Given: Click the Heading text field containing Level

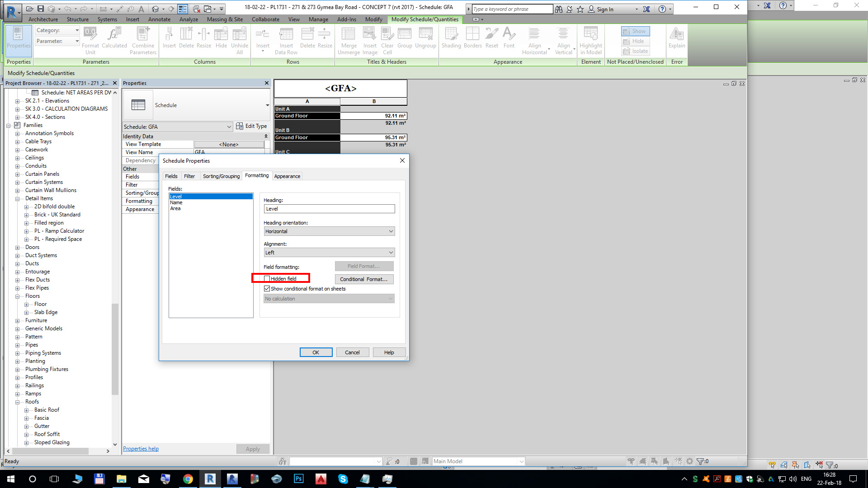Looking at the screenshot, I should click(x=329, y=209).
